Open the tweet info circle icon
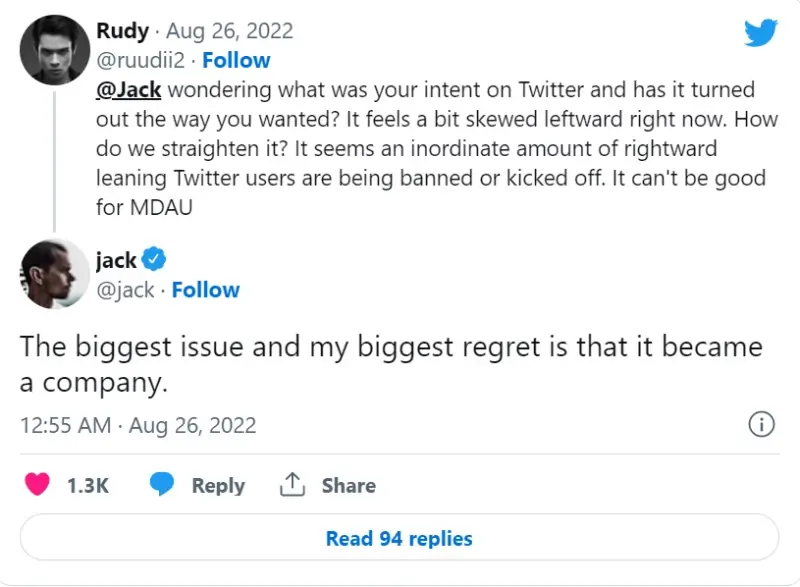This screenshot has height=587, width=800. [761, 424]
